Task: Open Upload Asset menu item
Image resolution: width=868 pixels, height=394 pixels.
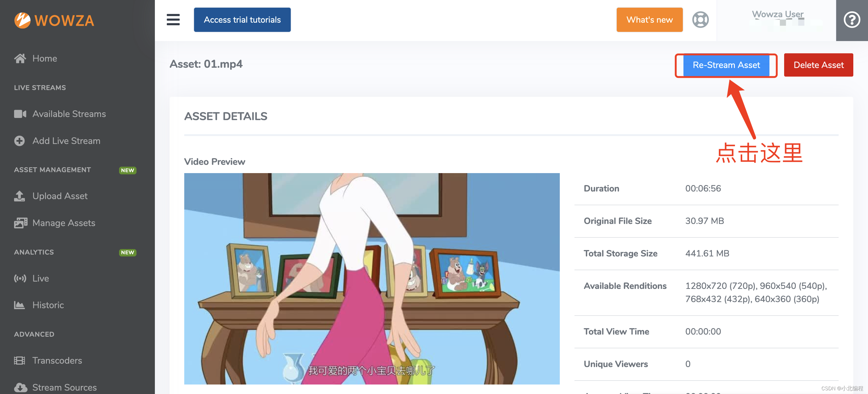Action: click(60, 196)
